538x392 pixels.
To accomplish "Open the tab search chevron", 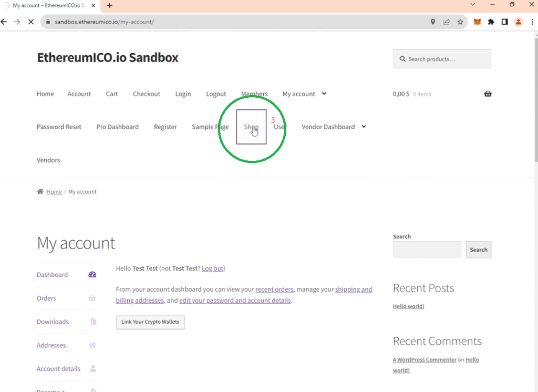I will point(472,5).
